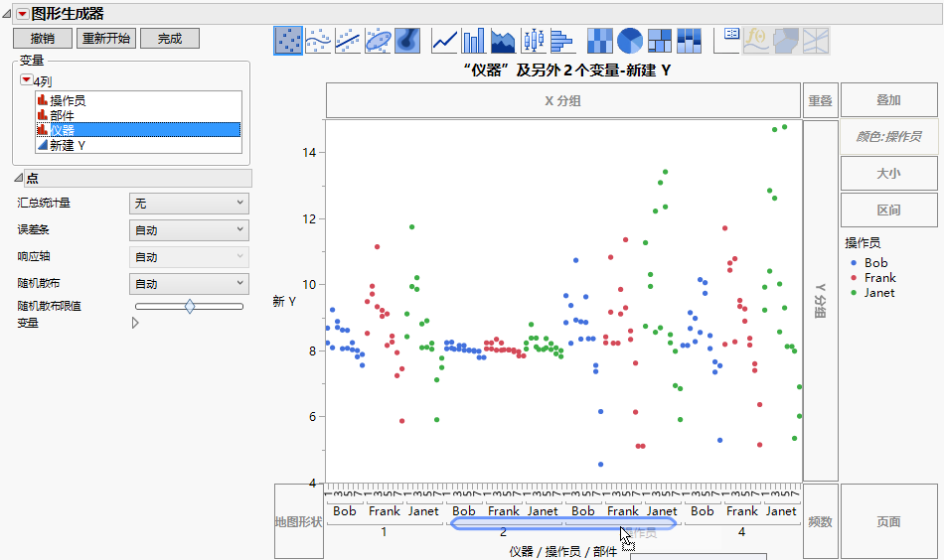Viewport: 944px width, 560px height.
Task: Open the 误差条 dropdown
Action: pos(188,230)
